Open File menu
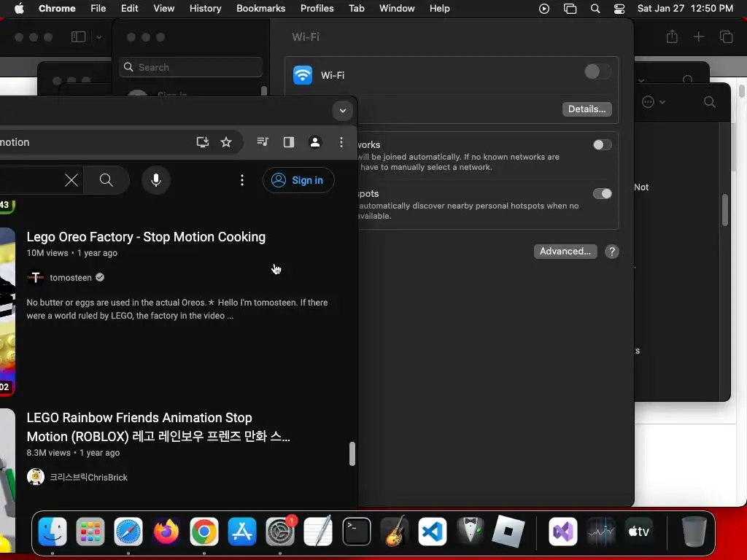Viewport: 747px width, 560px height. click(98, 8)
